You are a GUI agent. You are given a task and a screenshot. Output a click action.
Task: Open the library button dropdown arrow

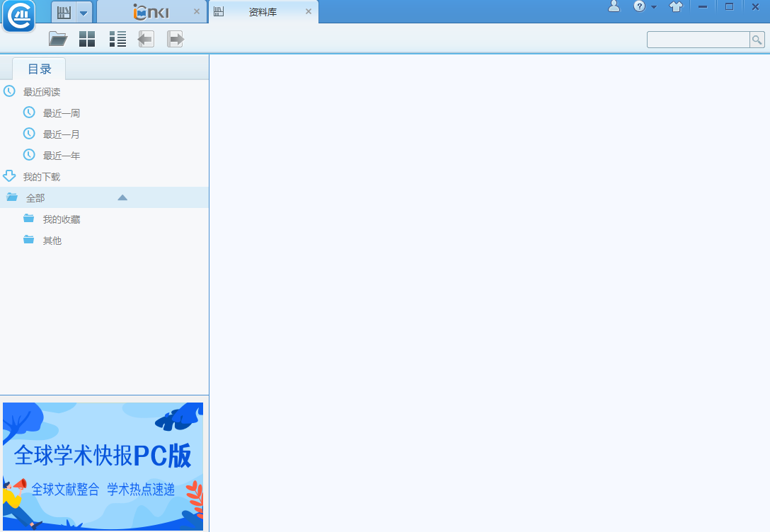coord(84,13)
